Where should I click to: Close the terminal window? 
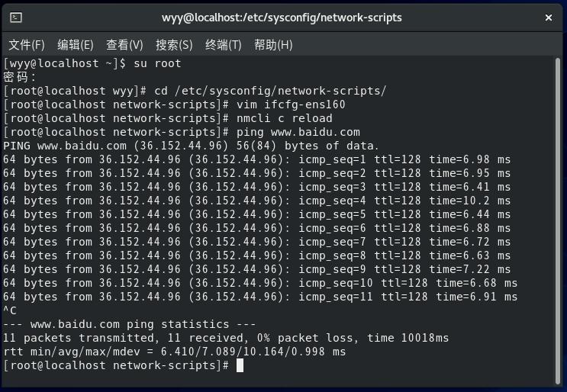[548, 18]
